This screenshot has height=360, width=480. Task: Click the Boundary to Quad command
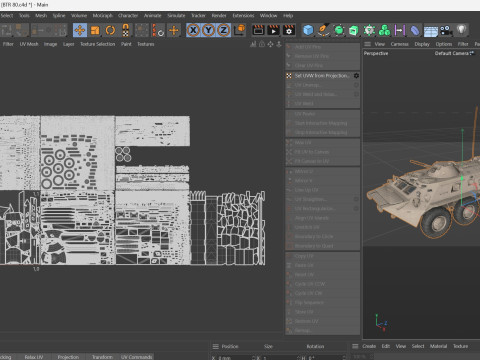pos(314,246)
